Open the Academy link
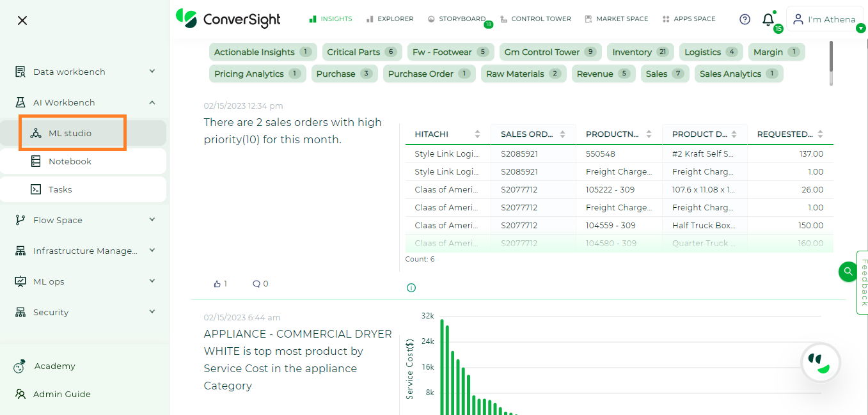The image size is (868, 415). pyautogui.click(x=55, y=366)
